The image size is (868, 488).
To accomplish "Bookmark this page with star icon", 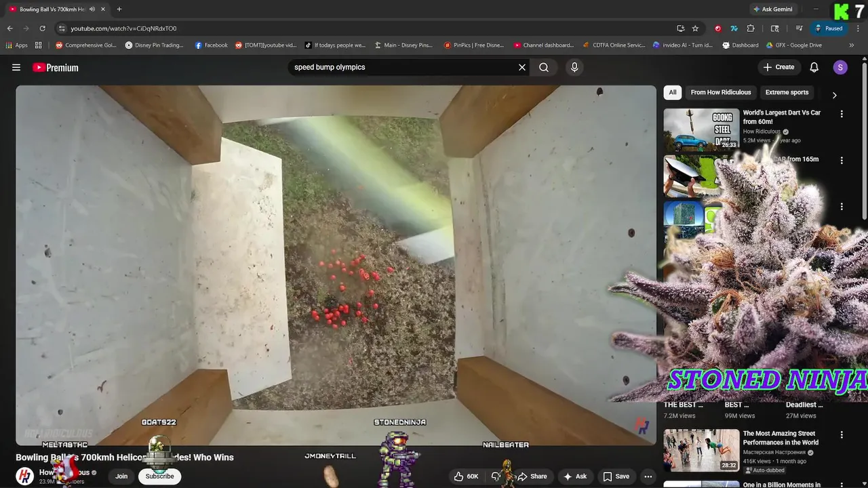I will (x=695, y=28).
